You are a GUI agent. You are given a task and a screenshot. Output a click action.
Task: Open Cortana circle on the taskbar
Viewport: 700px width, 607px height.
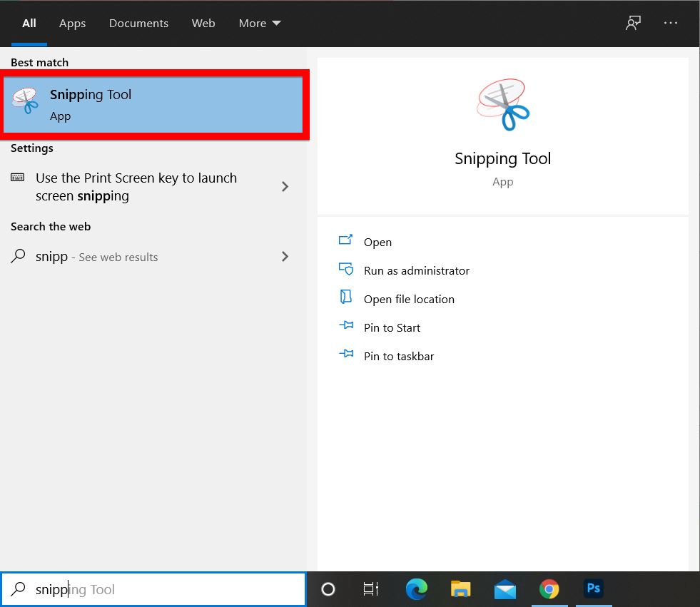pos(328,589)
